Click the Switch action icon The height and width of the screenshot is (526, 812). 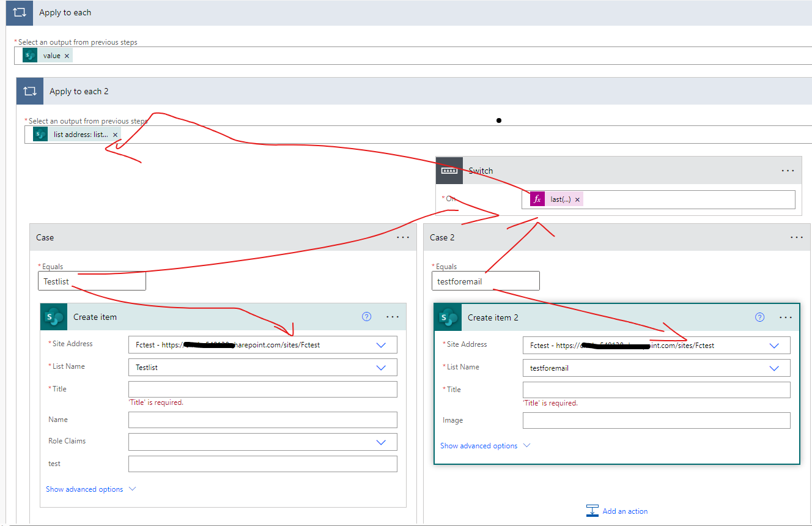click(x=449, y=171)
